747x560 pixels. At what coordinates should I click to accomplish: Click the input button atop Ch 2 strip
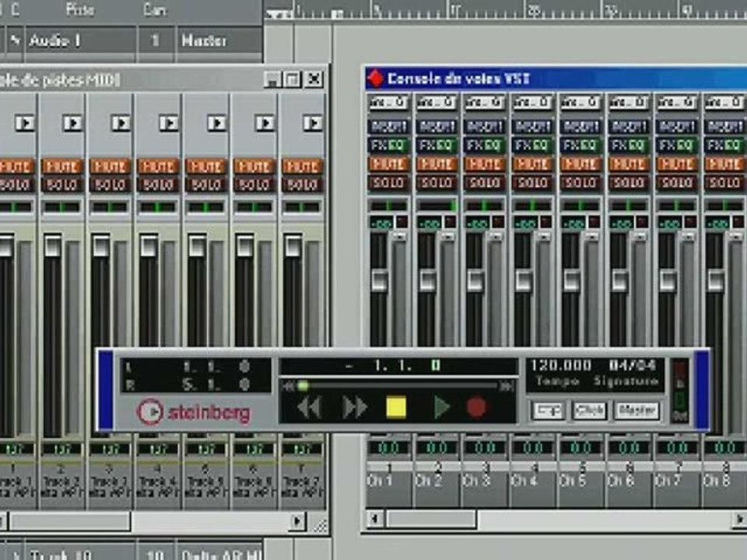tap(437, 103)
